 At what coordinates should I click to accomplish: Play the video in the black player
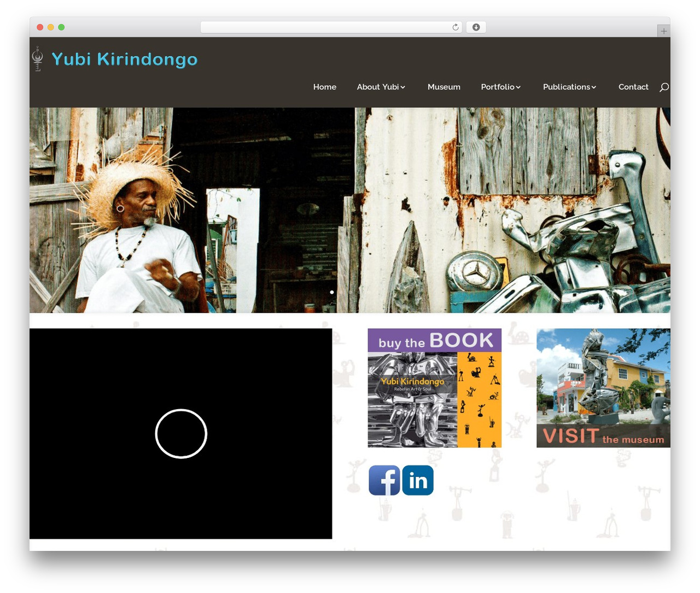point(181,433)
